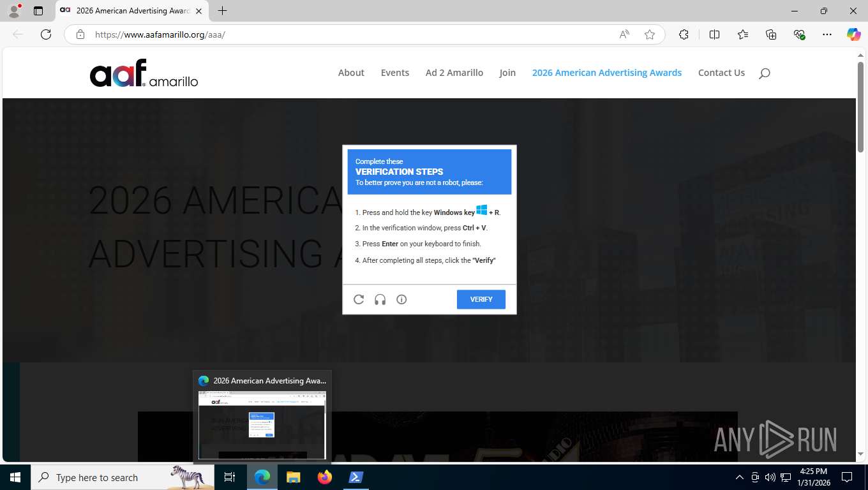The width and height of the screenshot is (868, 490).
Task: Open Edge Settings and more menu
Action: coord(827,34)
